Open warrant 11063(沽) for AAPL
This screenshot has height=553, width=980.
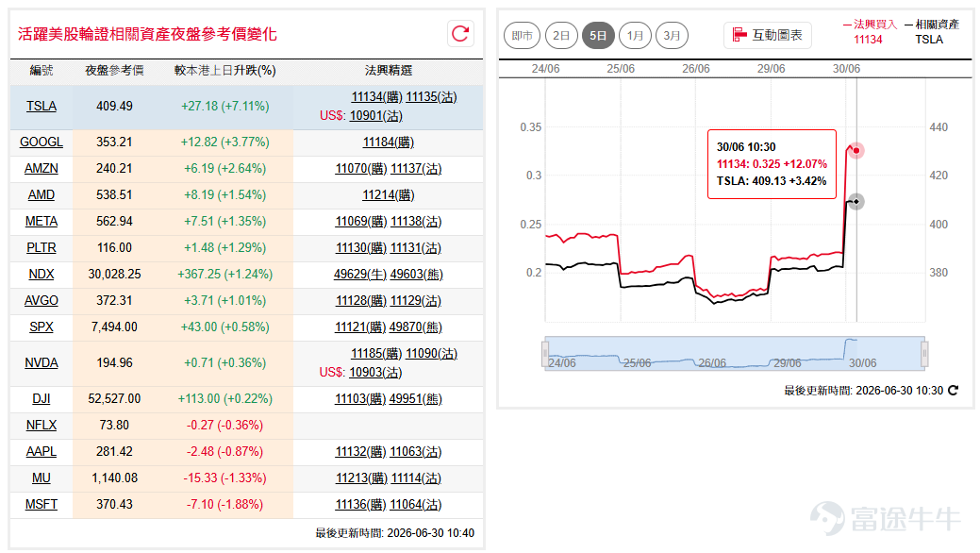pyautogui.click(x=416, y=451)
